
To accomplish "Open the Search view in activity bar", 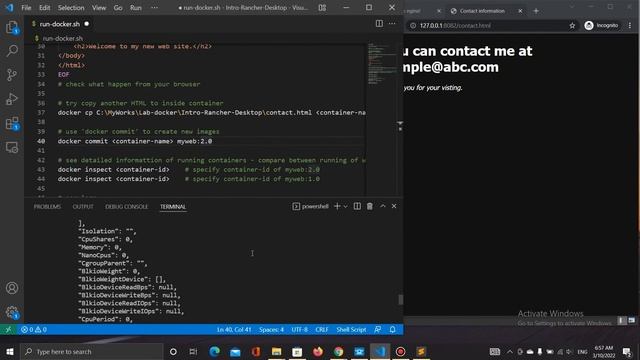I will pyautogui.click(x=12, y=51).
